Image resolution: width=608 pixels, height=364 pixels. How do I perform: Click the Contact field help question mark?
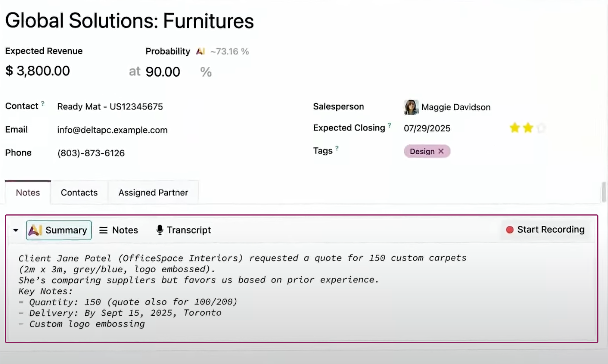43,104
